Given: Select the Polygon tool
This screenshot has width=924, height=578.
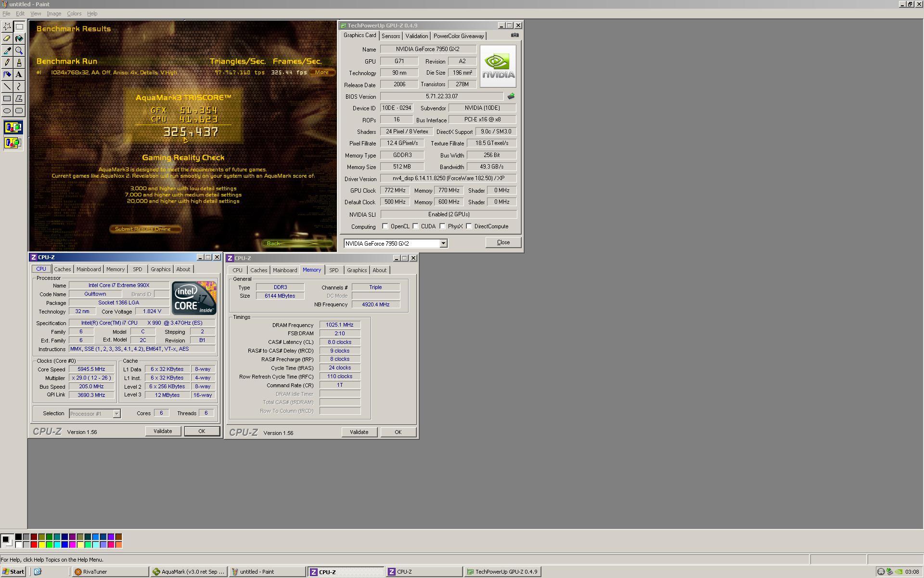Looking at the screenshot, I should [x=19, y=99].
